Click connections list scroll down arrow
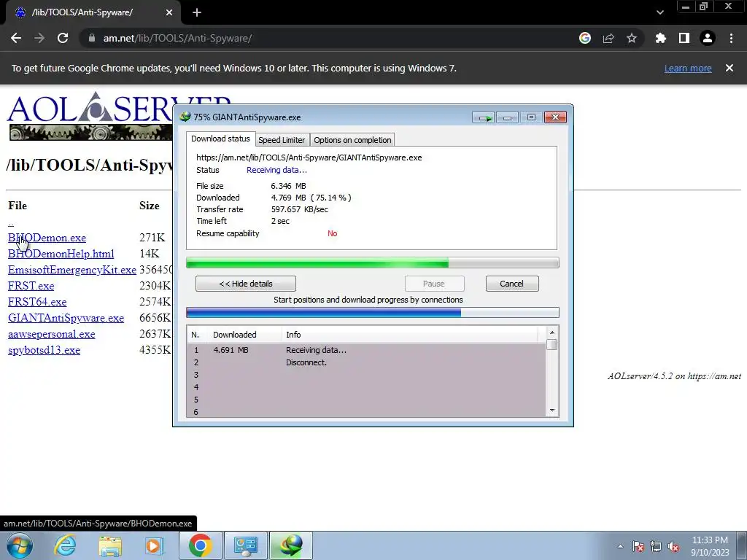The width and height of the screenshot is (747, 560). pos(552,411)
